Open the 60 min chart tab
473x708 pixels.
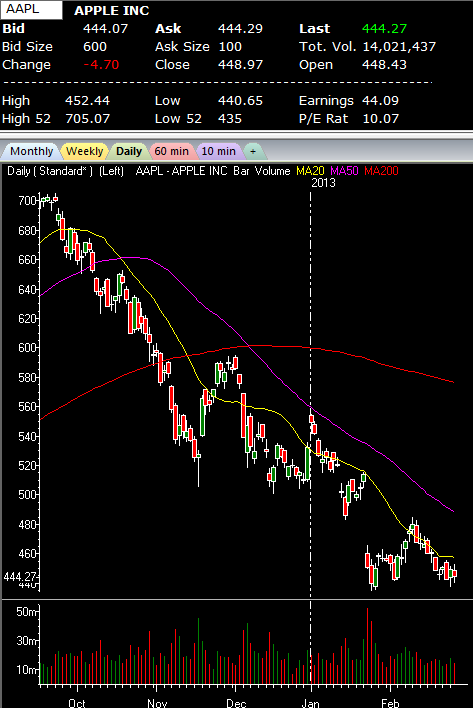coord(172,151)
